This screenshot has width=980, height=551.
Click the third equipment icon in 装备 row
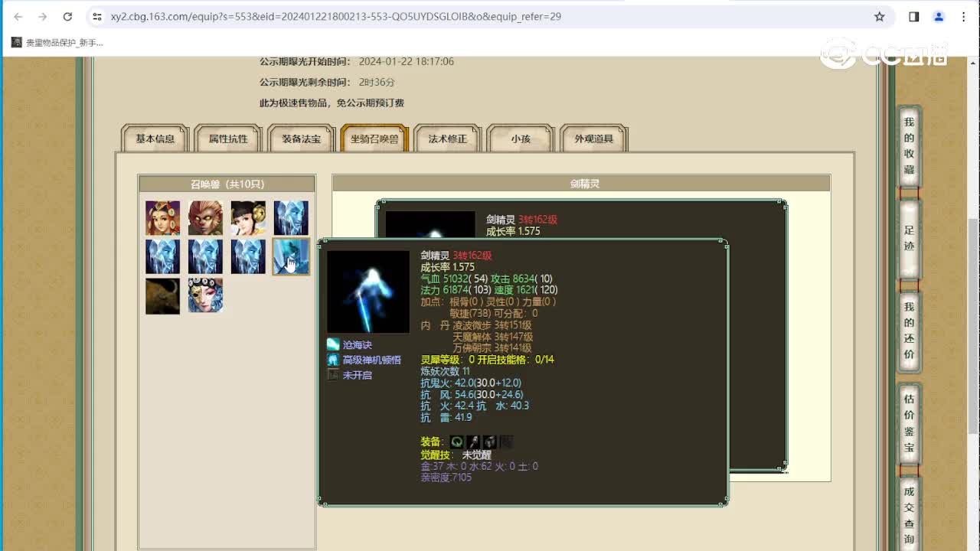tap(489, 442)
